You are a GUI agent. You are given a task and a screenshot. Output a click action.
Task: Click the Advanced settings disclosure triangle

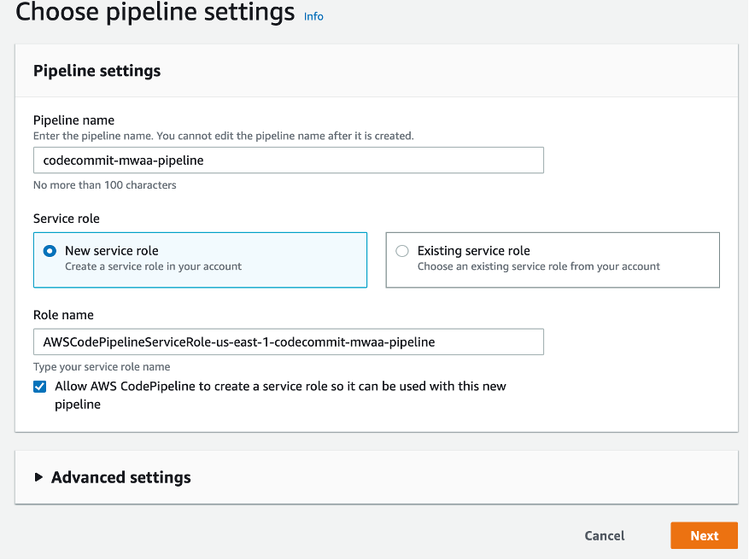pyautogui.click(x=39, y=477)
